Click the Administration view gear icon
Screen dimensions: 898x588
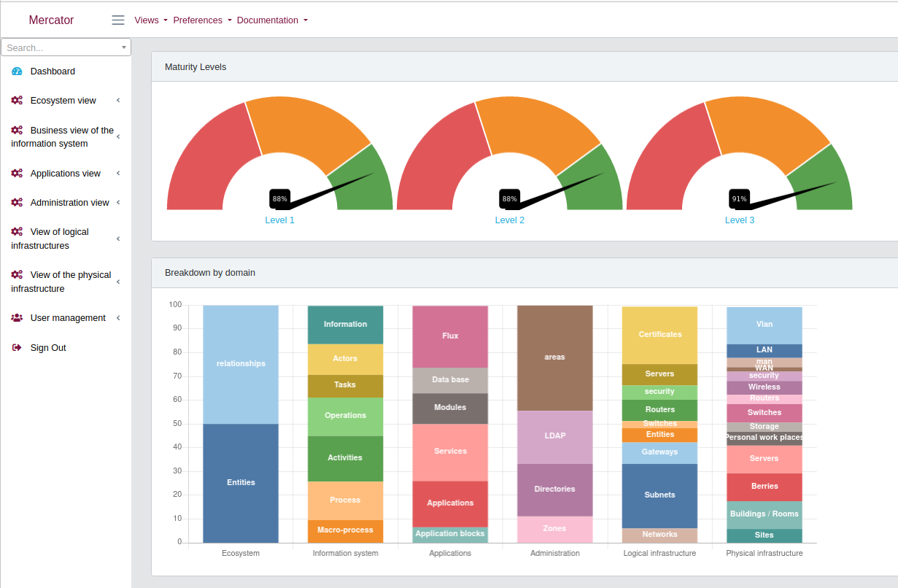[16, 202]
